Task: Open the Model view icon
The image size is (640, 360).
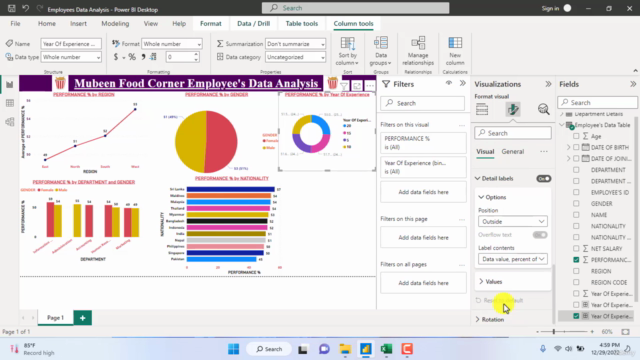Action: (x=9, y=122)
